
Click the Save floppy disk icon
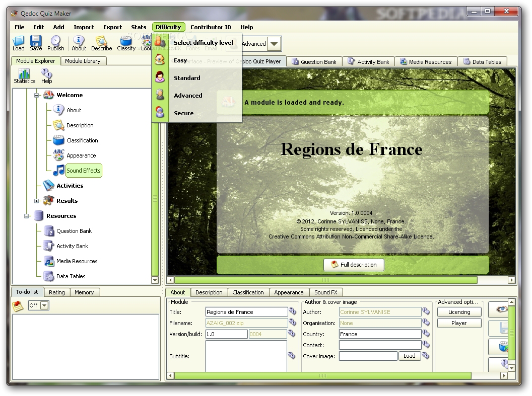coord(36,43)
